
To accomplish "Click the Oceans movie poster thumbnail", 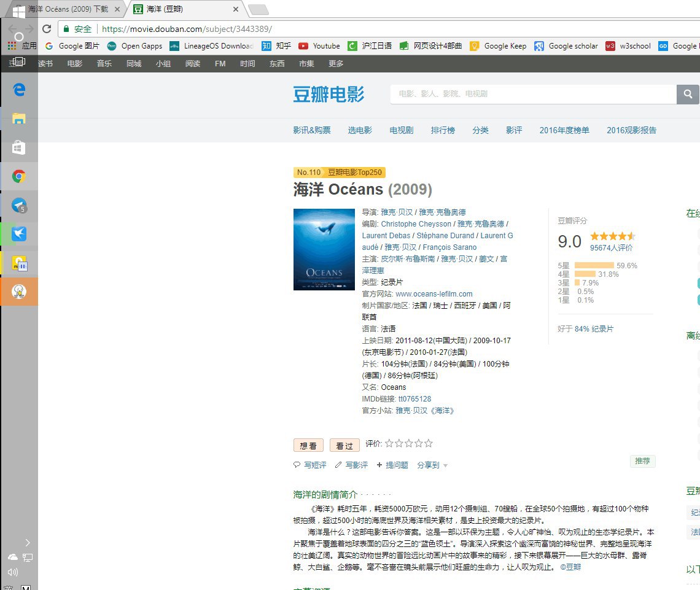I will click(x=324, y=249).
